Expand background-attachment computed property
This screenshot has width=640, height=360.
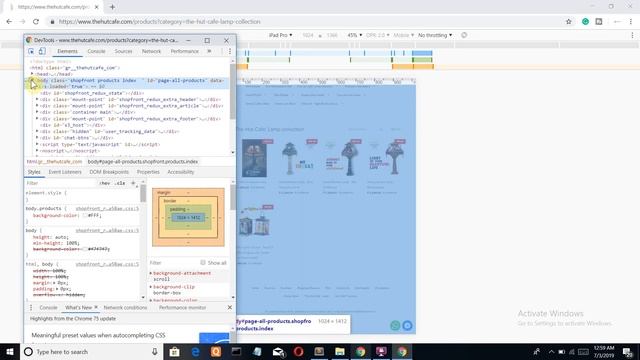coord(151,273)
